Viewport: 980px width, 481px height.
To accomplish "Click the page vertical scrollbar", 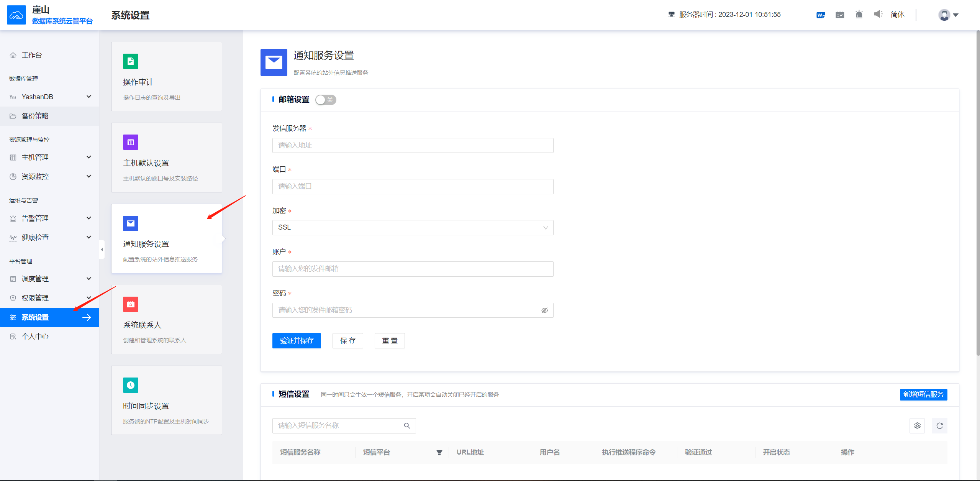I will click(x=977, y=192).
